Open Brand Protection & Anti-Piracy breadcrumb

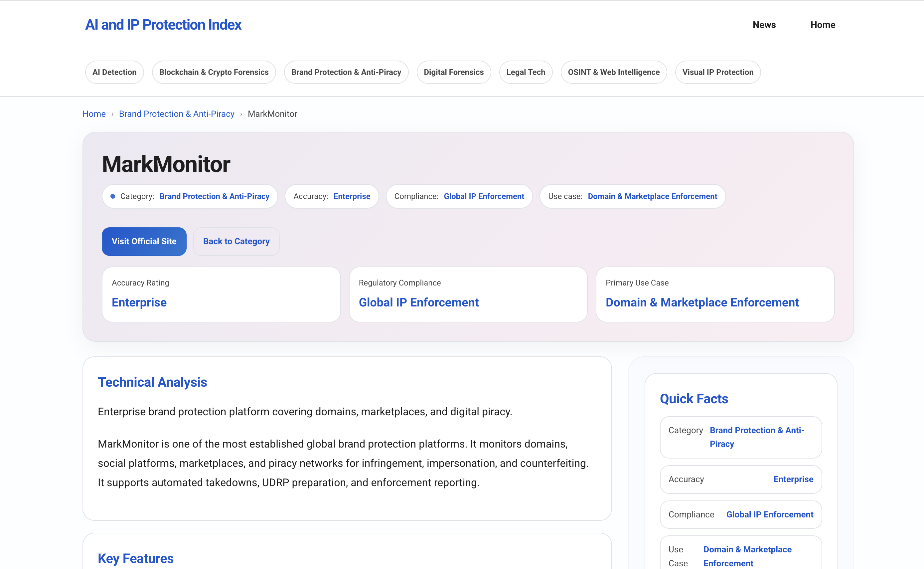pyautogui.click(x=176, y=114)
